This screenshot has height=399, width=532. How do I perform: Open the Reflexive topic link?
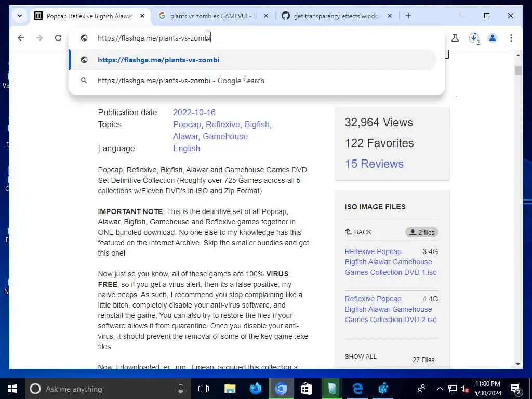click(x=223, y=125)
